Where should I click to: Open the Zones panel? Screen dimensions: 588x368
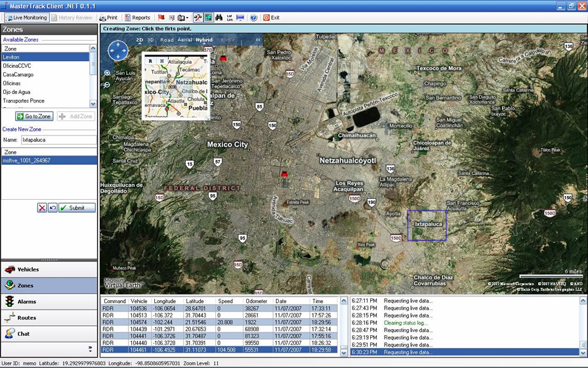(49, 285)
